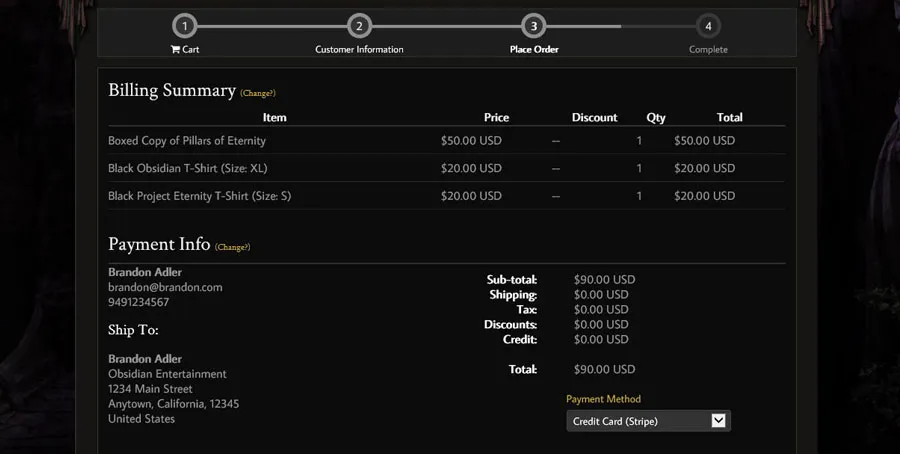This screenshot has height=454, width=900.
Task: Click the United States address line
Action: 141,418
